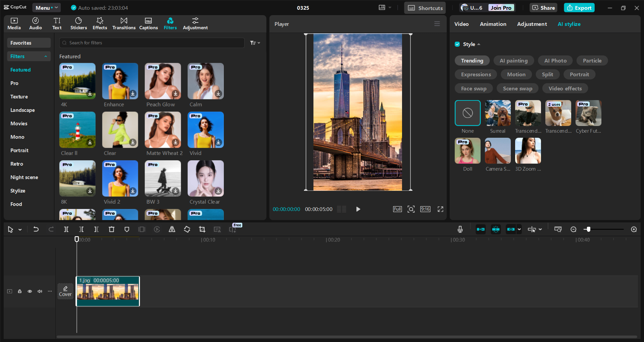Click the Rotate icon in the timeline toolbar
The width and height of the screenshot is (644, 342).
[187, 229]
